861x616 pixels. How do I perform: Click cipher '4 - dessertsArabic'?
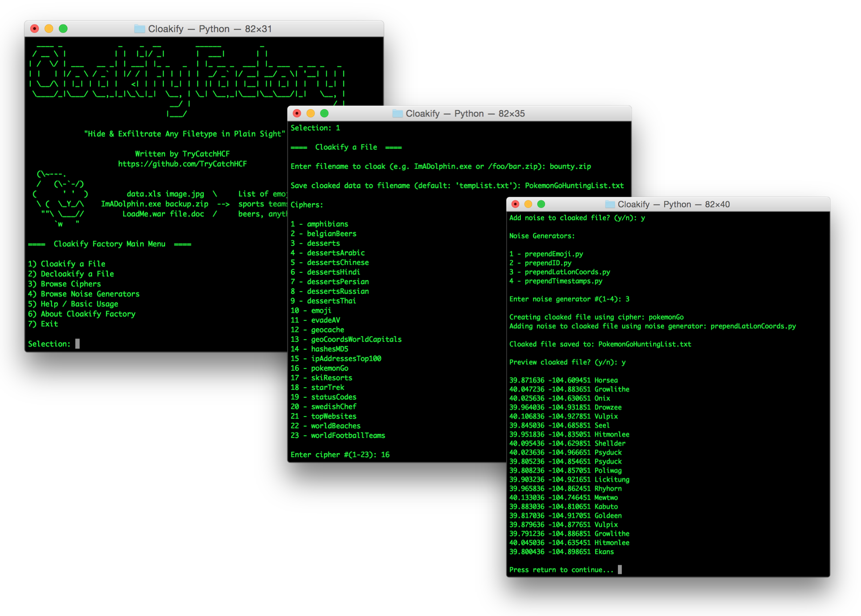(328, 253)
